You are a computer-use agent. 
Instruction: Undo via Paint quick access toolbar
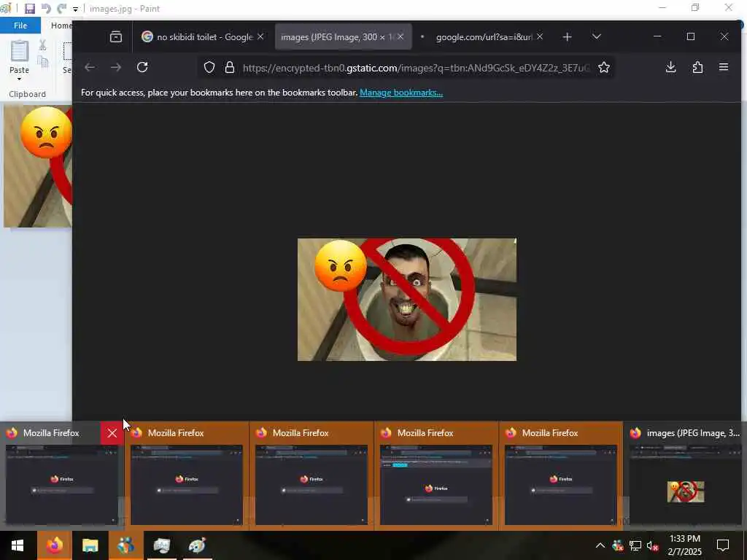click(46, 9)
